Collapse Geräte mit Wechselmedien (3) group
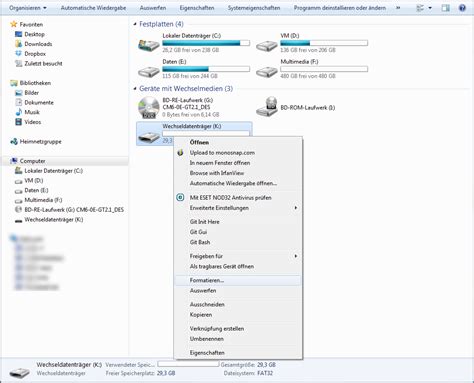The height and width of the screenshot is (383, 474). [135, 88]
